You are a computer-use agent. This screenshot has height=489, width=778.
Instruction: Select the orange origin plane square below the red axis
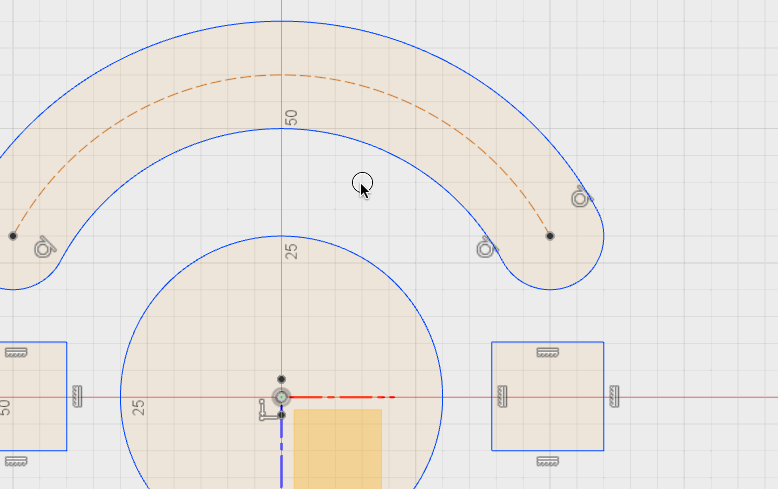tap(338, 449)
